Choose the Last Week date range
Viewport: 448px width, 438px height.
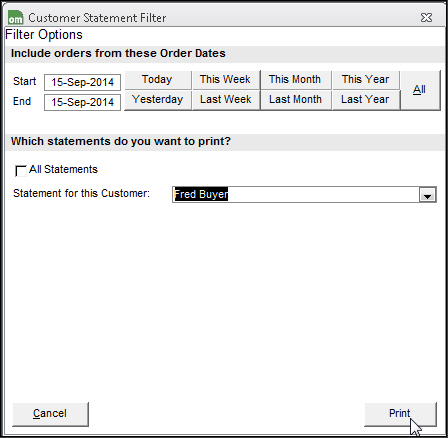tap(226, 100)
